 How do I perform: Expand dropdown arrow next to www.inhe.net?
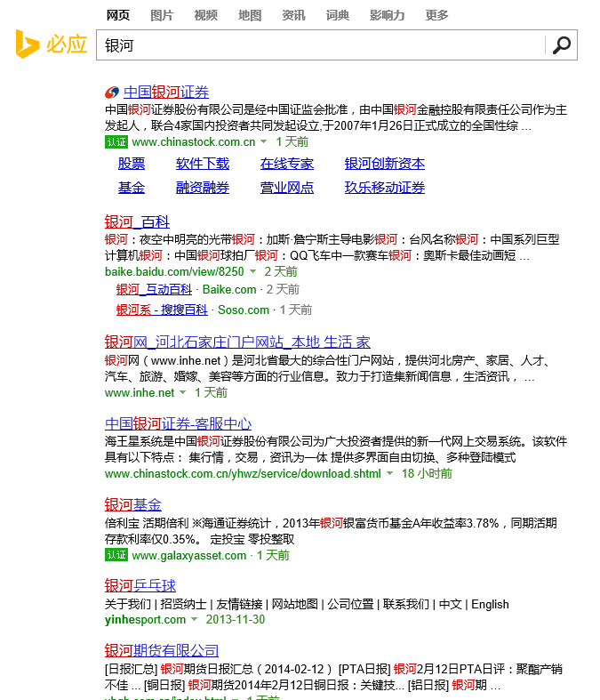pos(182,392)
